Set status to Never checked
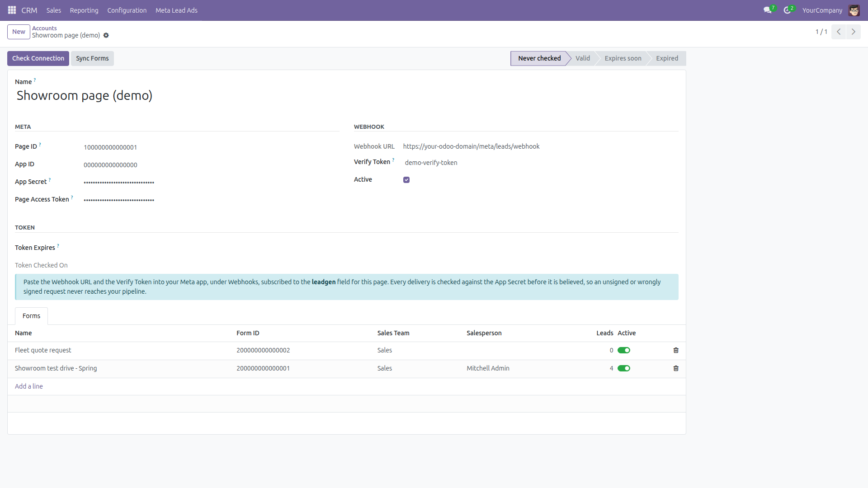868x488 pixels. click(539, 58)
